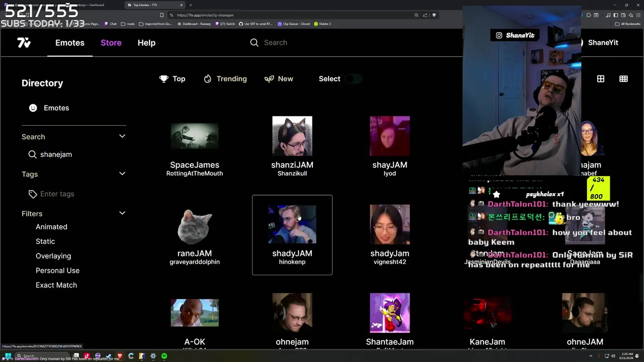This screenshot has height=362, width=644.
Task: Open the A-OK emote thumbnail
Action: point(195,313)
